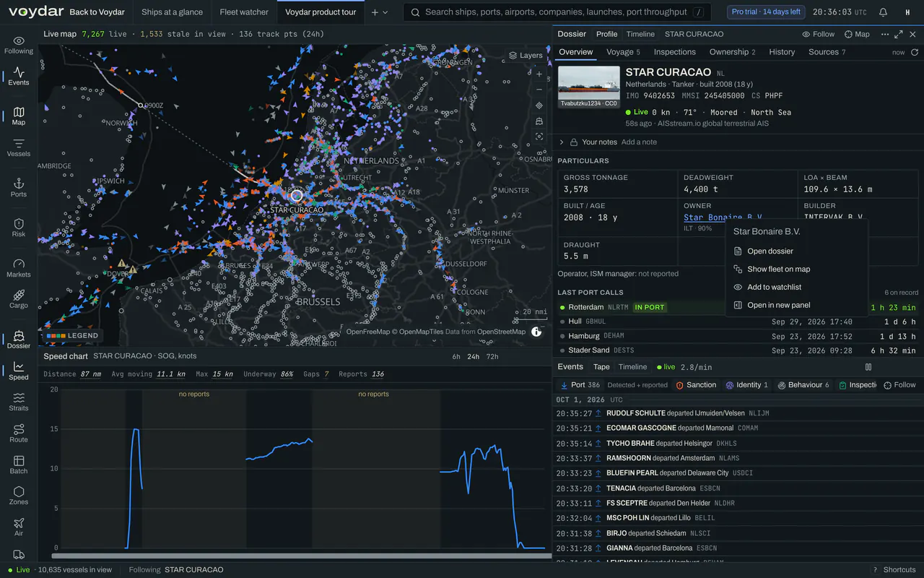Open the Zones hexagon section
The height and width of the screenshot is (578, 924).
coord(19,496)
